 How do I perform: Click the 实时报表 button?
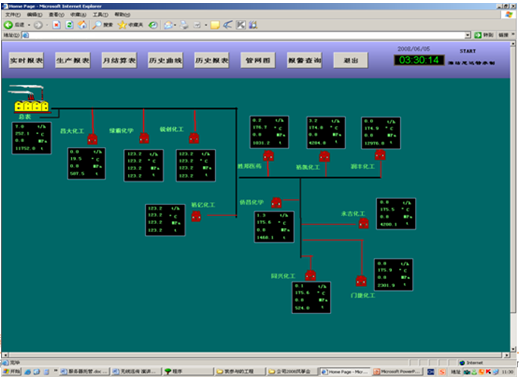26,60
